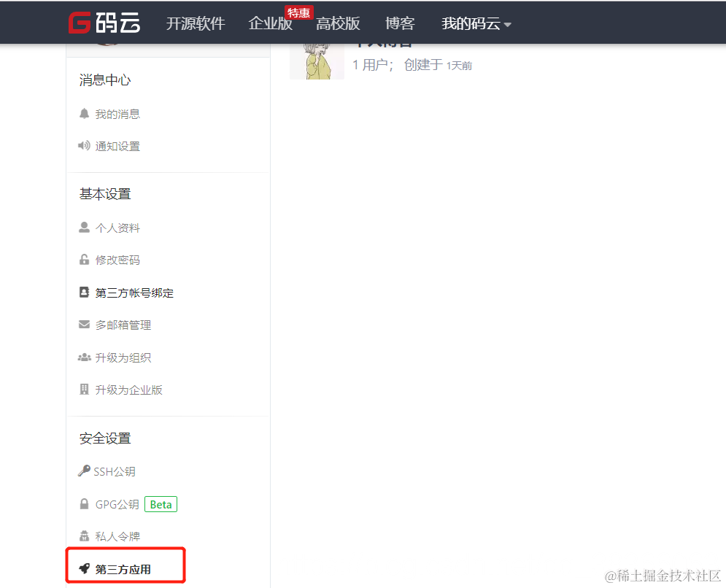
Task: Click the person icon beside 个人资料
Action: point(84,228)
